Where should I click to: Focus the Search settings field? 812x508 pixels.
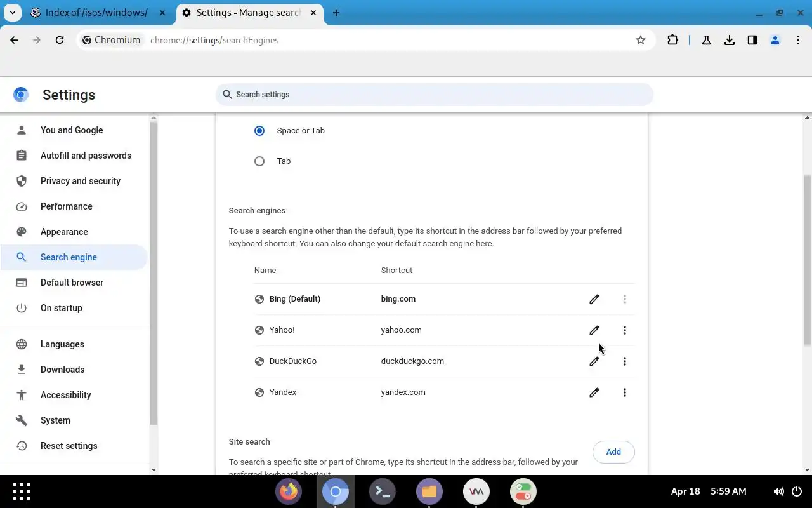pyautogui.click(x=435, y=95)
